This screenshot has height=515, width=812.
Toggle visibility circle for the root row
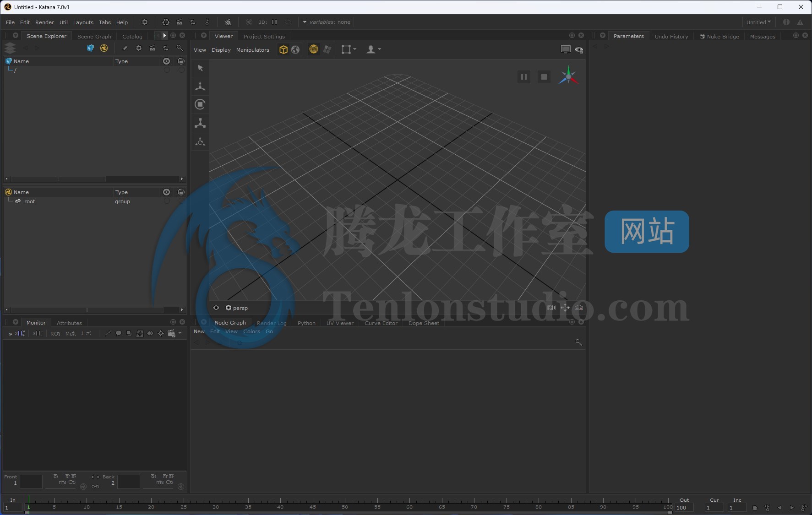tap(167, 201)
